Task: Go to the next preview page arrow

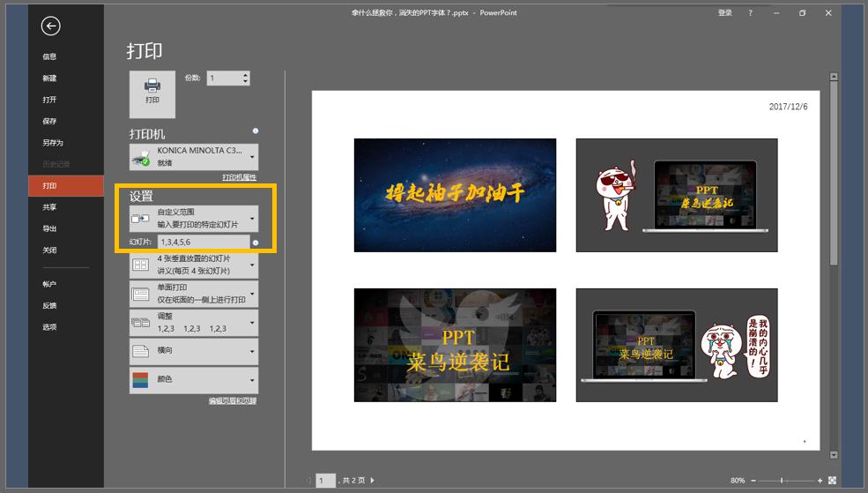Action: point(372,481)
